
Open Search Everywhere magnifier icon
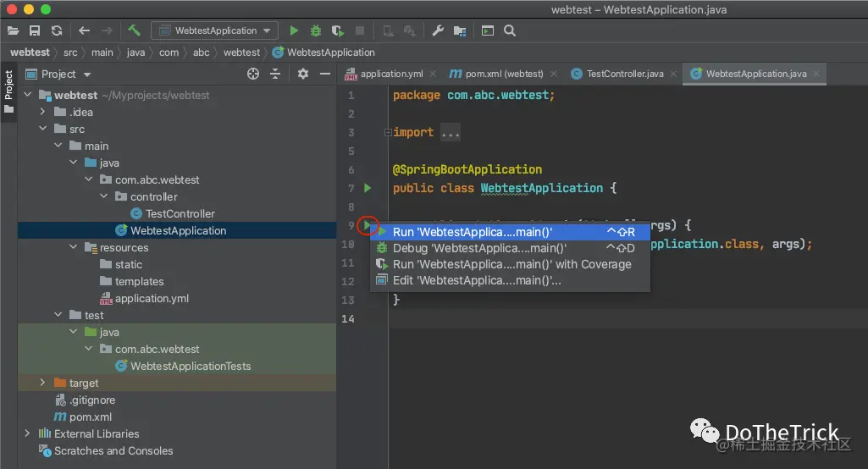pos(510,30)
